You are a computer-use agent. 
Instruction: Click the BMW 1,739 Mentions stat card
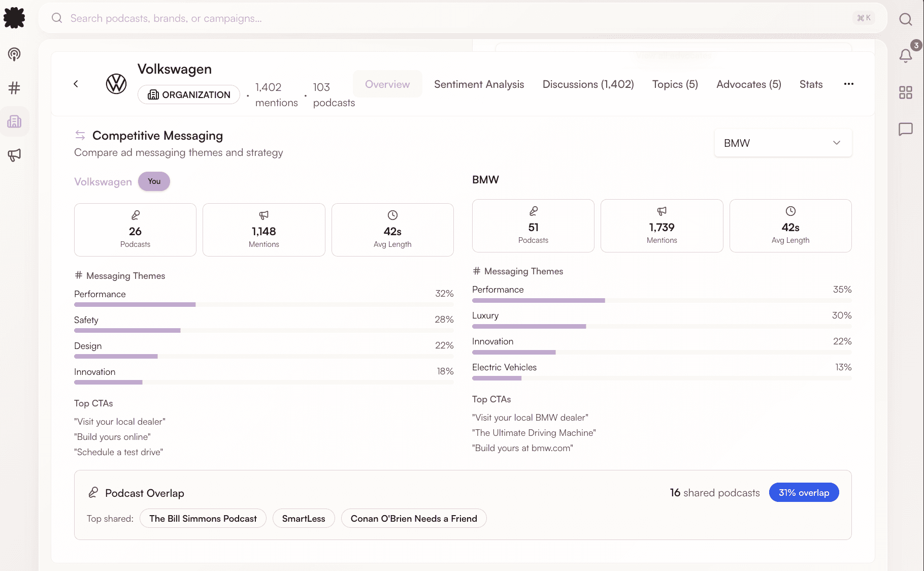point(662,226)
